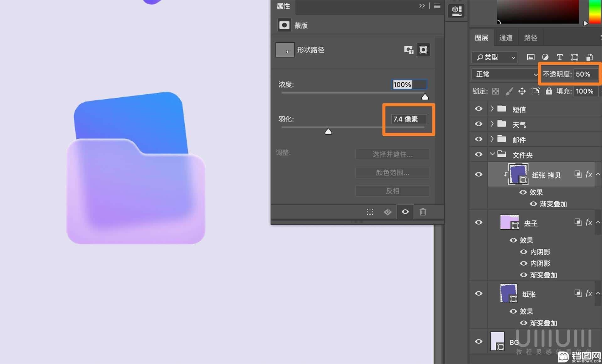This screenshot has height=364, width=602.
Task: Click the 羽化 slider handle
Action: [328, 132]
